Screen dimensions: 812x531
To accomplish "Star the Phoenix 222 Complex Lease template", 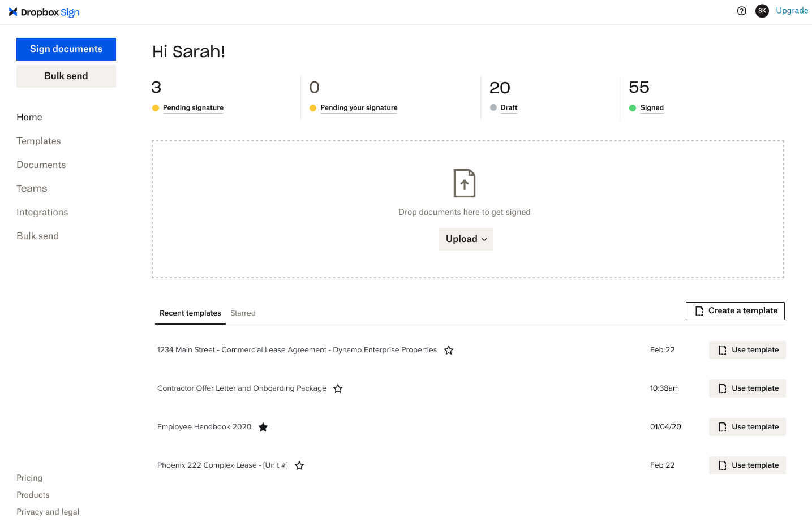I will tap(299, 465).
